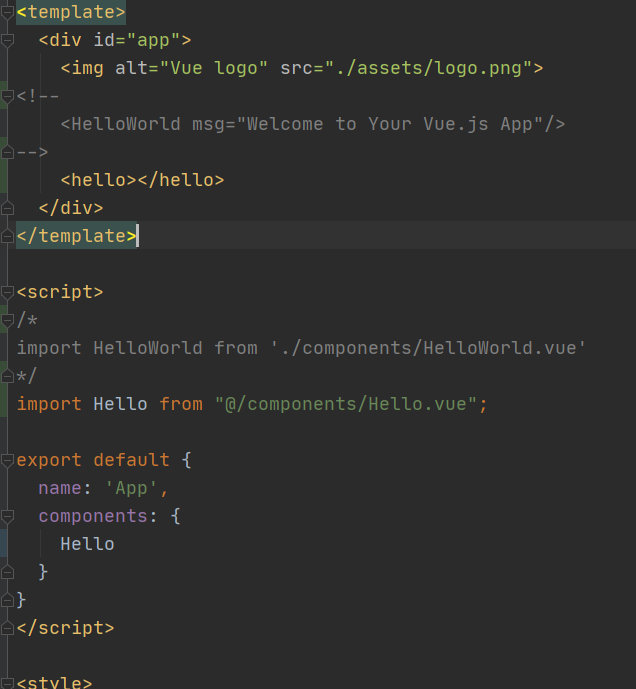
Task: Click the fold marker beside closing </script>
Action: coord(9,628)
